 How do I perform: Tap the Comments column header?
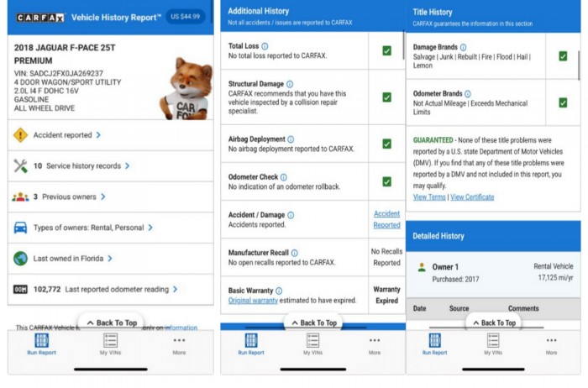(x=523, y=308)
